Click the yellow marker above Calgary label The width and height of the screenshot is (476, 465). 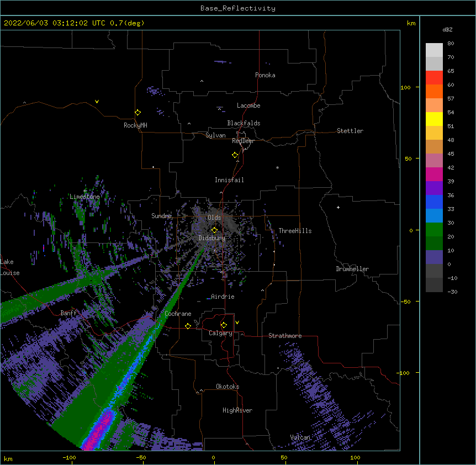[x=224, y=325]
